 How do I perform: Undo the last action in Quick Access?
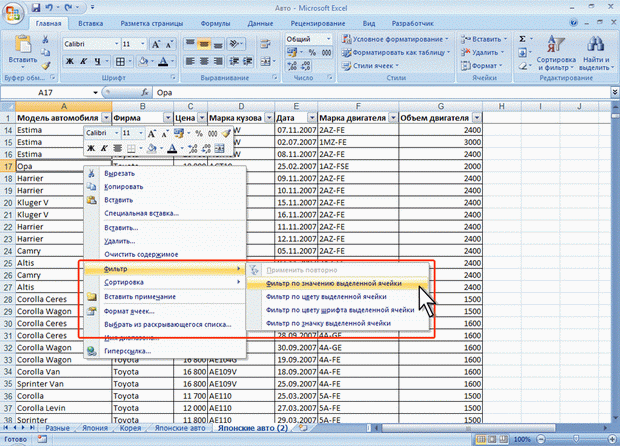click(49, 8)
